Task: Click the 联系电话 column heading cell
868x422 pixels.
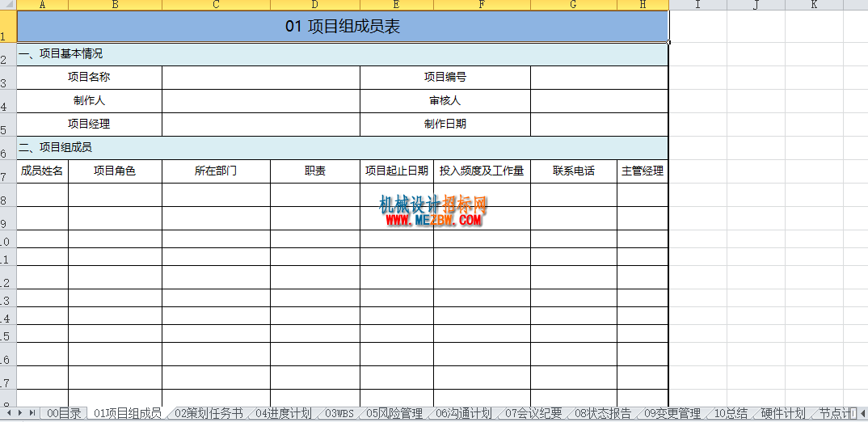Action: pyautogui.click(x=574, y=171)
